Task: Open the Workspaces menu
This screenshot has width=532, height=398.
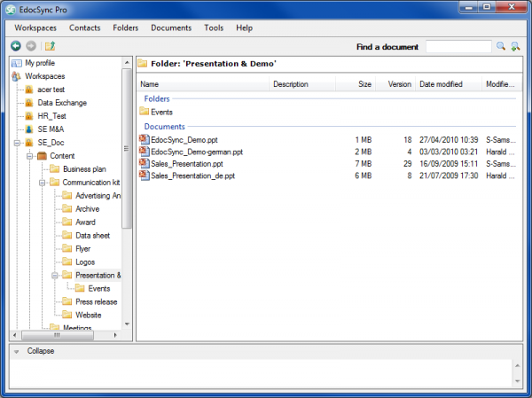Action: coord(35,27)
